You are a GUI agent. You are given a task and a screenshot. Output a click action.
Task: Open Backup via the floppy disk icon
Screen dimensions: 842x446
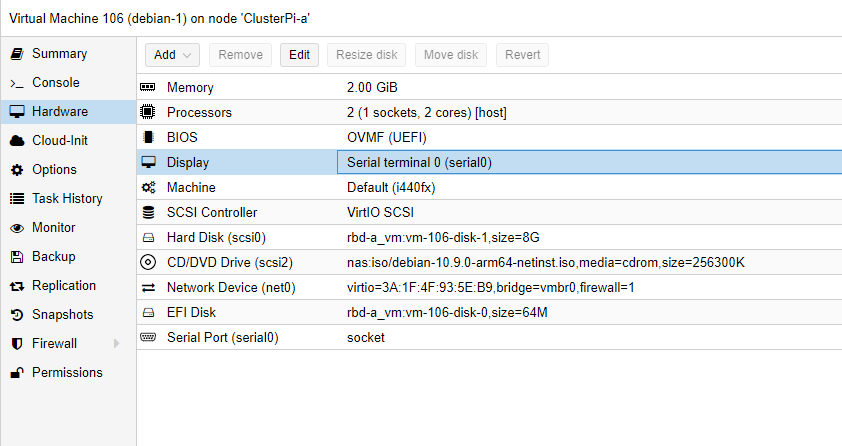[x=17, y=257]
